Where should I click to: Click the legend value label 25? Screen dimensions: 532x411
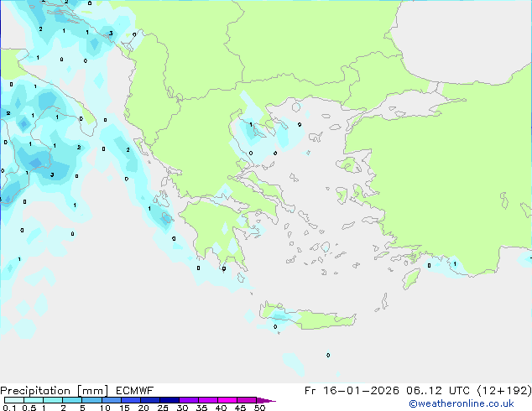(163, 408)
